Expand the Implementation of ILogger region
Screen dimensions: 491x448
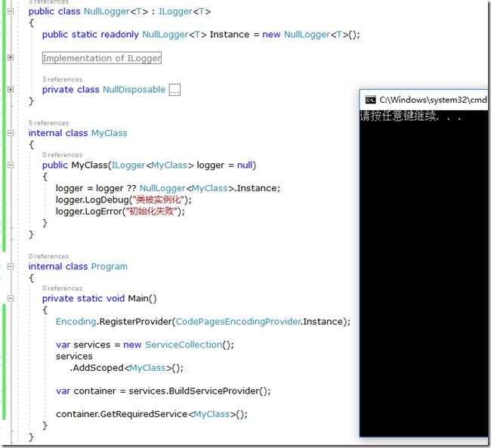tap(11, 57)
